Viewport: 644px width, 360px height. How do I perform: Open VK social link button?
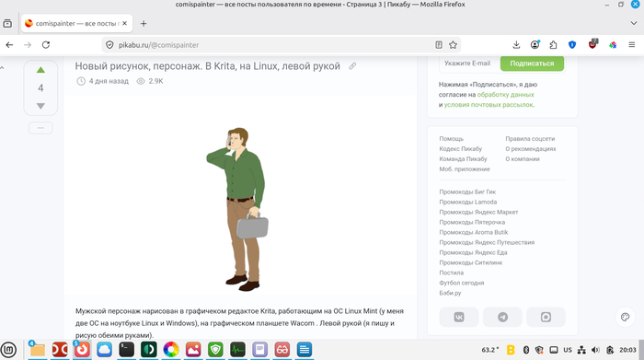[x=459, y=317]
